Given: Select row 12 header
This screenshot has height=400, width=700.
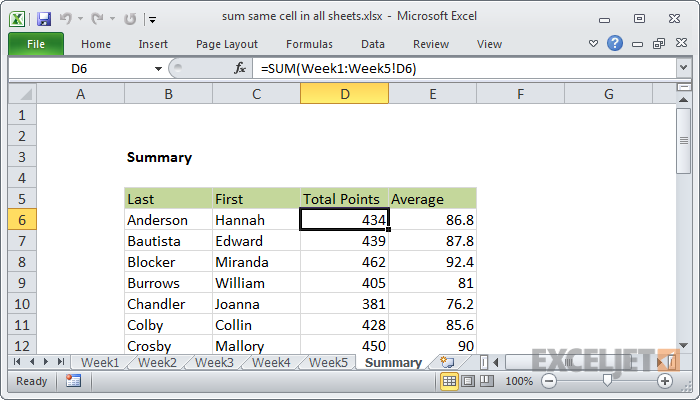Looking at the screenshot, I should pyautogui.click(x=22, y=346).
